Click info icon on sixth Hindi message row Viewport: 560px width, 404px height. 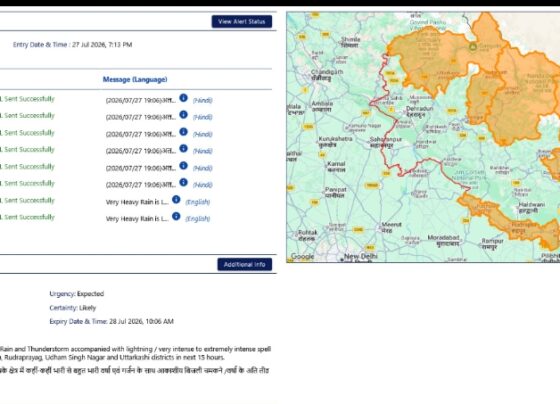click(183, 183)
